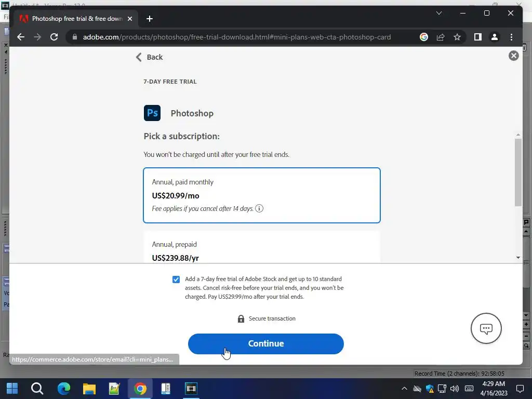Open File Explorer from the taskbar
The image size is (532, 399).
[89, 389]
